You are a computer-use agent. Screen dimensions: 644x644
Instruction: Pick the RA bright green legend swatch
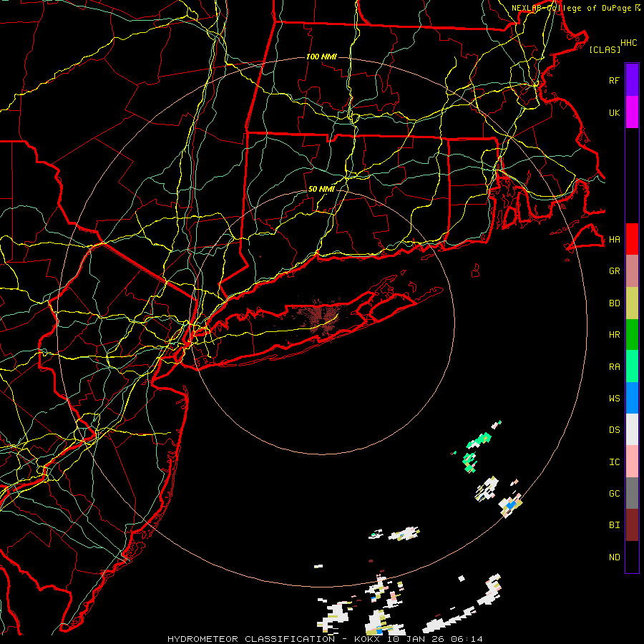click(632, 366)
